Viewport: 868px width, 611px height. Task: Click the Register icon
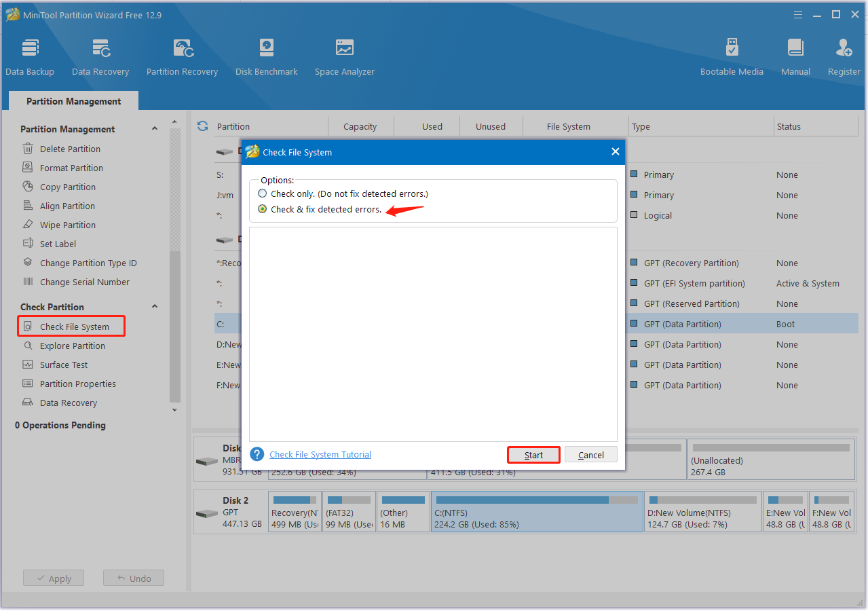844,48
